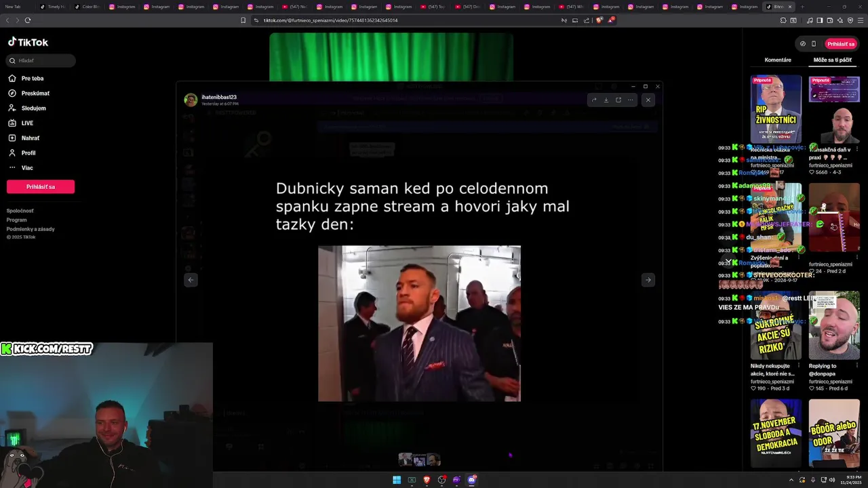Close the active TikTok browser tab

point(790,7)
